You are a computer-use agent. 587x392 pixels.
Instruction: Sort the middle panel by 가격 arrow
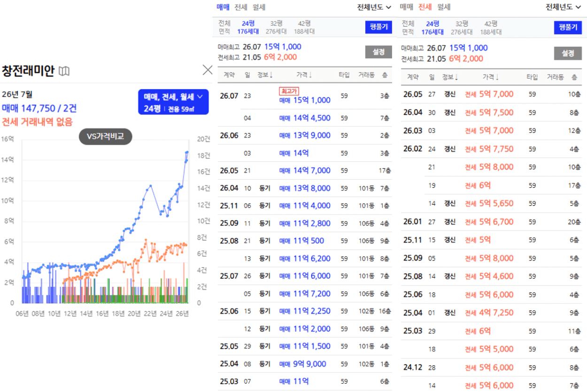click(310, 75)
